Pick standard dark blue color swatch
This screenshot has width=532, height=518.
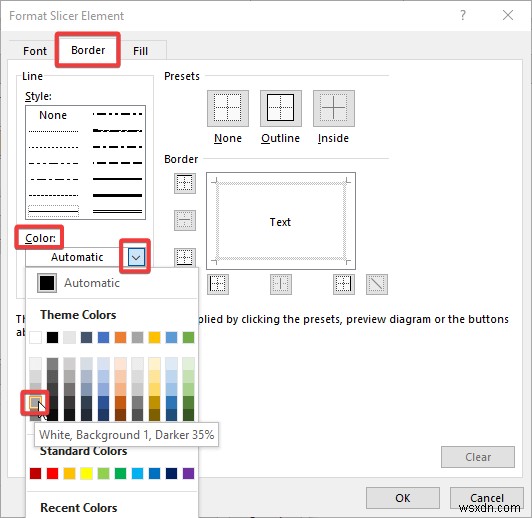click(x=171, y=473)
